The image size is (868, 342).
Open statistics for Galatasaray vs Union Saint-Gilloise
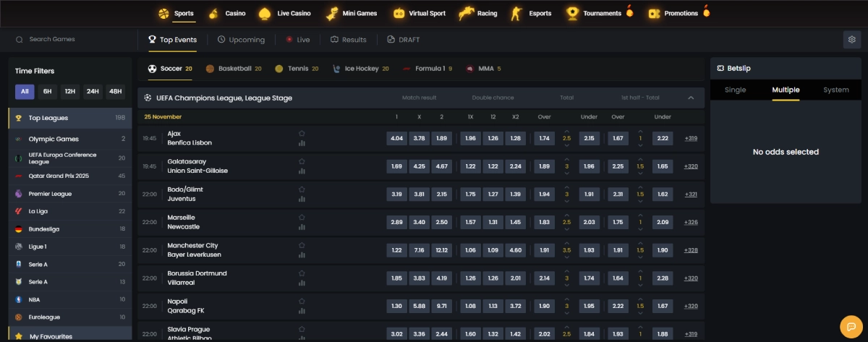point(302,171)
